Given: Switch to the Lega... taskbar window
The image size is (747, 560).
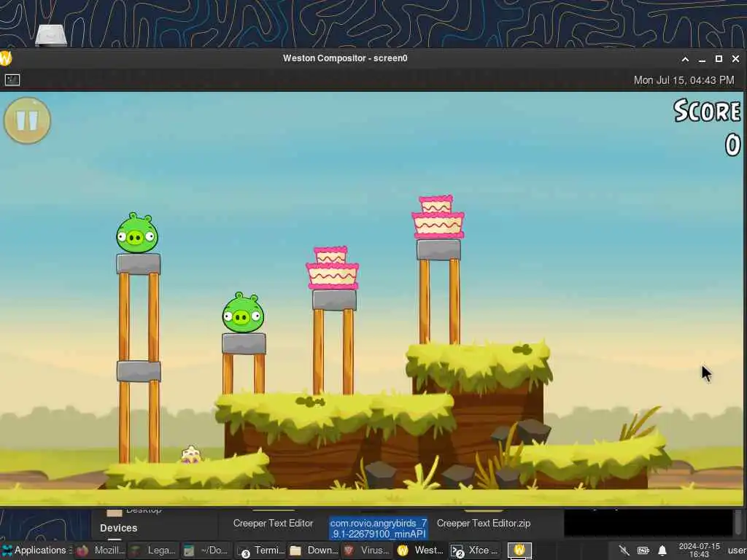Looking at the screenshot, I should click(153, 550).
